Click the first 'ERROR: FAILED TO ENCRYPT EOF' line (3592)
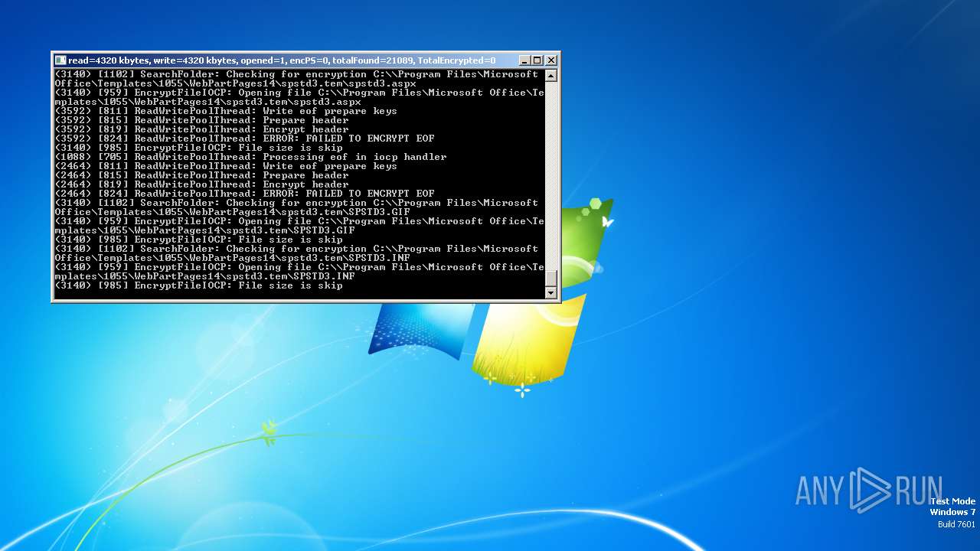The image size is (980, 551). pyautogui.click(x=245, y=139)
